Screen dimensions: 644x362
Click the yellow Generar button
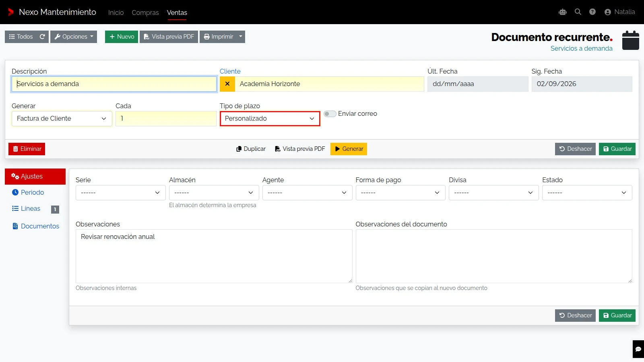349,149
